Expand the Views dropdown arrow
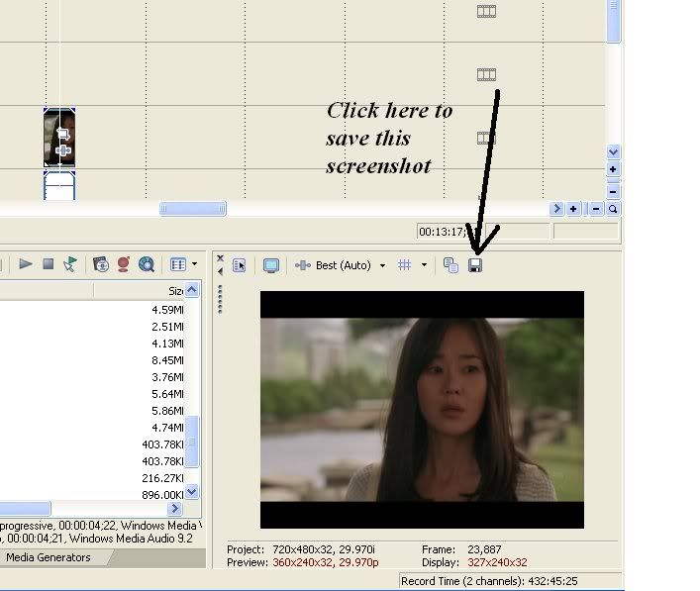Viewport: 700px width, 591px height. point(195,264)
